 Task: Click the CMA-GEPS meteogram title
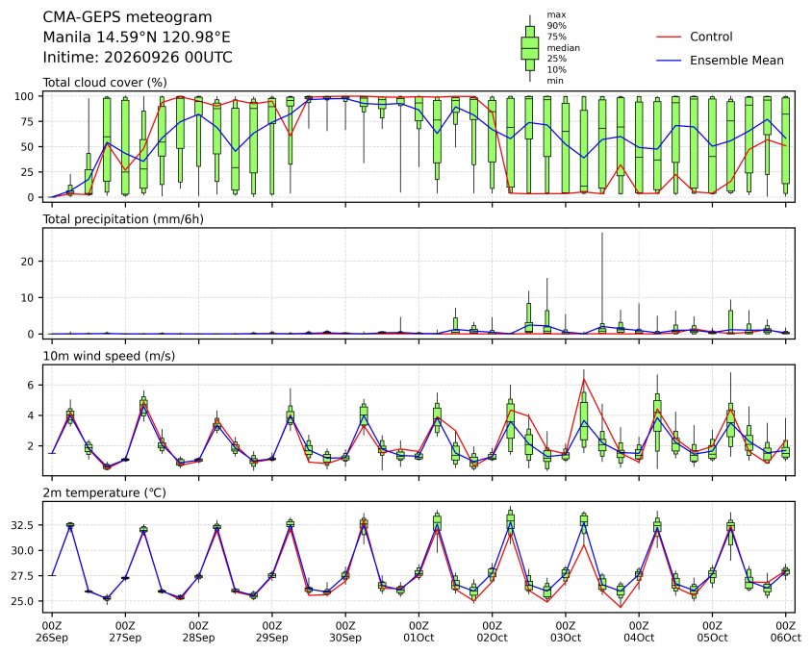(x=127, y=17)
